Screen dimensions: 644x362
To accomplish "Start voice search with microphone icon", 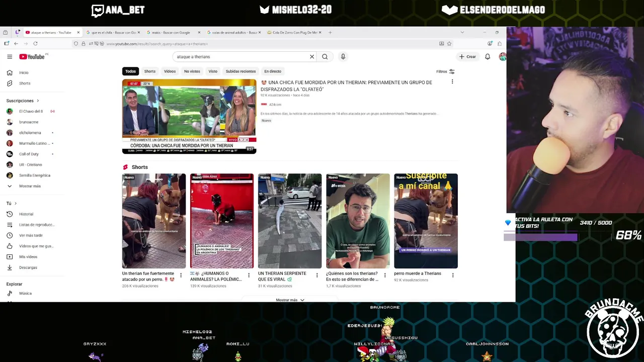I will point(343,57).
